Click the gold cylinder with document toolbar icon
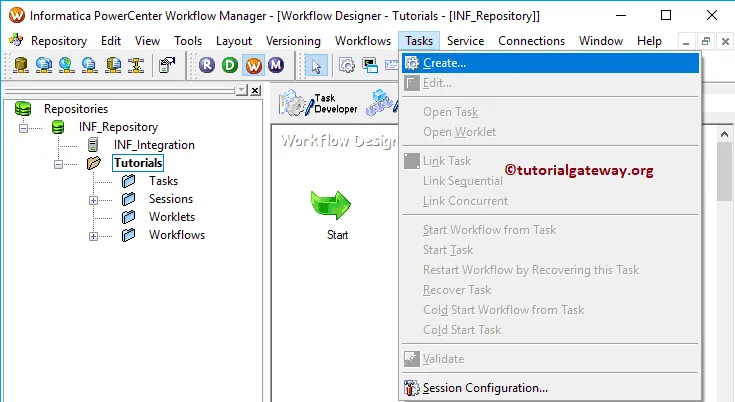Viewport: 735px width, 402px height. pyautogui.click(x=113, y=65)
